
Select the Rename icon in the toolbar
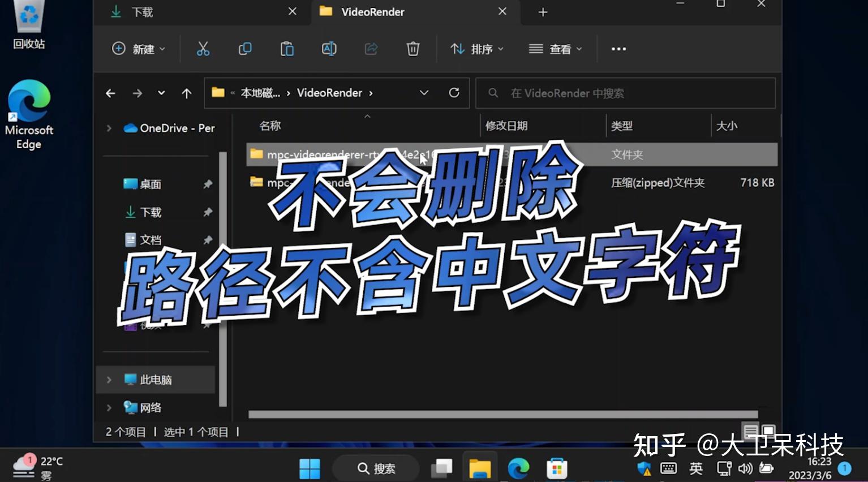[329, 49]
